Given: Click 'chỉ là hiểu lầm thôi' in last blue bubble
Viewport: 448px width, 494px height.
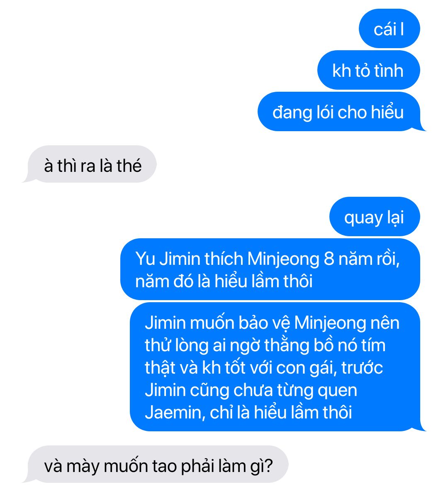Looking at the screenshot, I should [281, 412].
